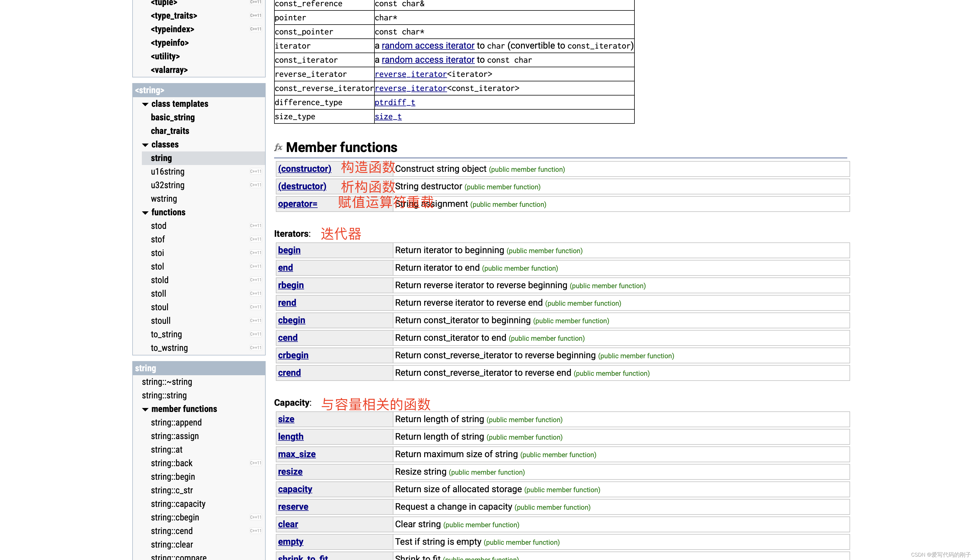Viewport: 975px width, 560px height.
Task: Follow random access iterator link in const_iterator row
Action: tap(428, 60)
